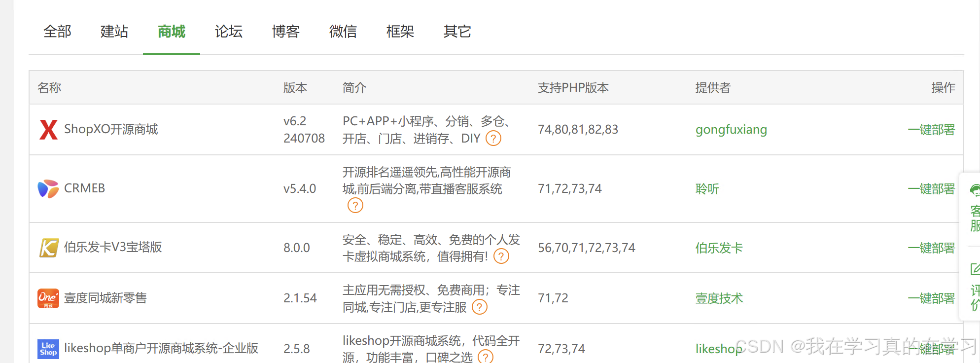This screenshot has height=363, width=980.
Task: Open help tooltip for likeshop description
Action: [x=486, y=357]
